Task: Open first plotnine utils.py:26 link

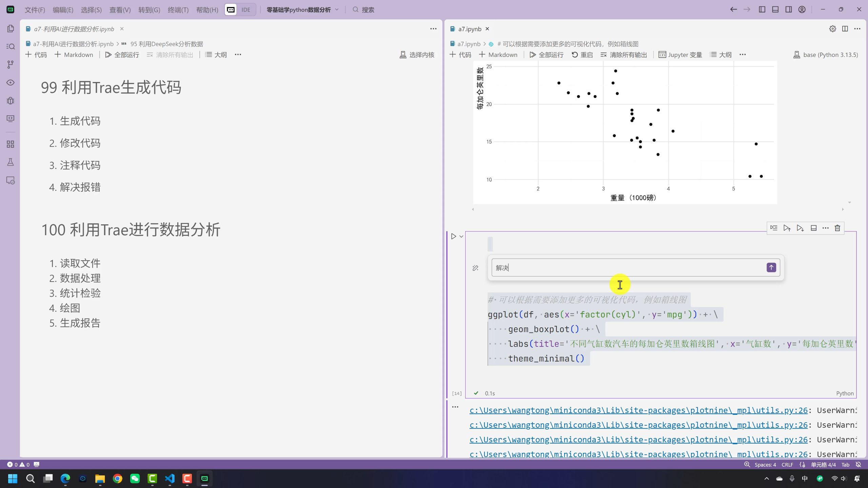Action: [x=638, y=410]
